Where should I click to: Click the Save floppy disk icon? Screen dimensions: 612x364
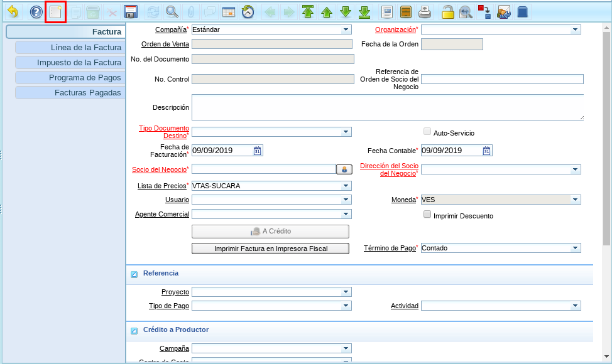tap(131, 12)
